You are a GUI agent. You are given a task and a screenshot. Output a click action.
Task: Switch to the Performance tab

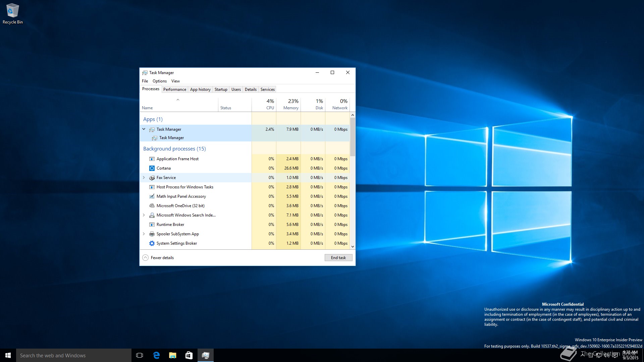click(x=174, y=89)
